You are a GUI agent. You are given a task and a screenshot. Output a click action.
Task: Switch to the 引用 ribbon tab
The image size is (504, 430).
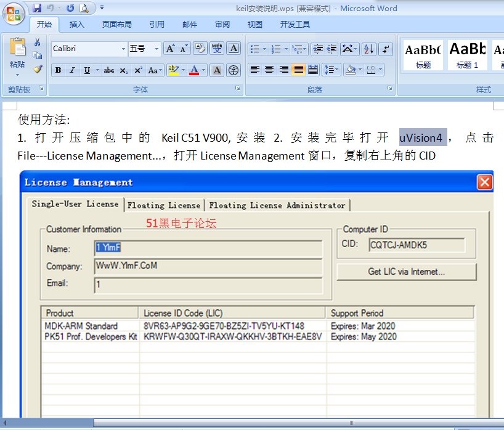point(157,25)
